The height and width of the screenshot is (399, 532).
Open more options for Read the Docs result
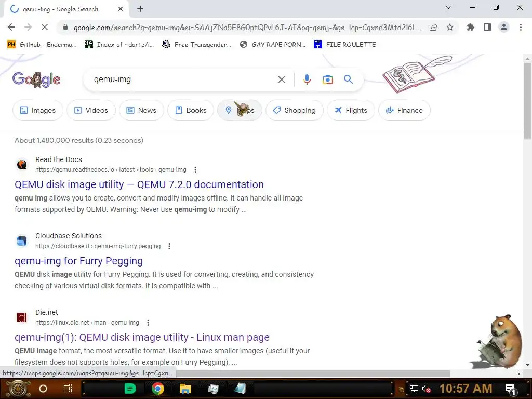(x=195, y=170)
